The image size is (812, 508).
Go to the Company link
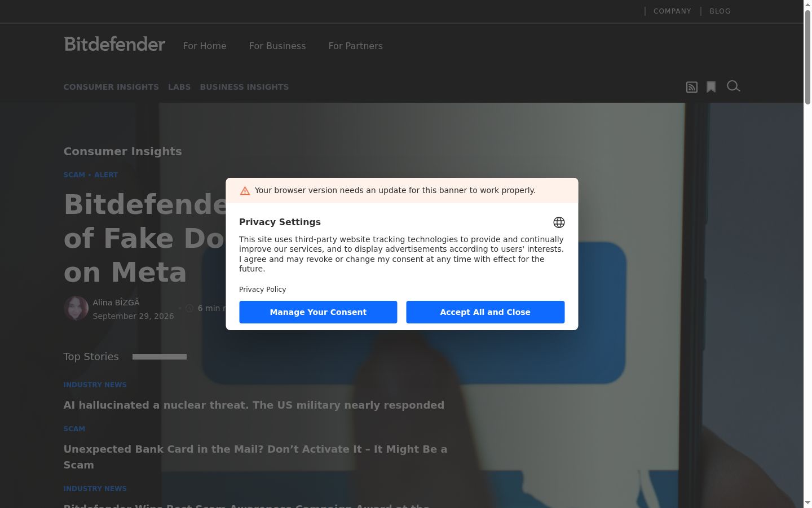[672, 11]
